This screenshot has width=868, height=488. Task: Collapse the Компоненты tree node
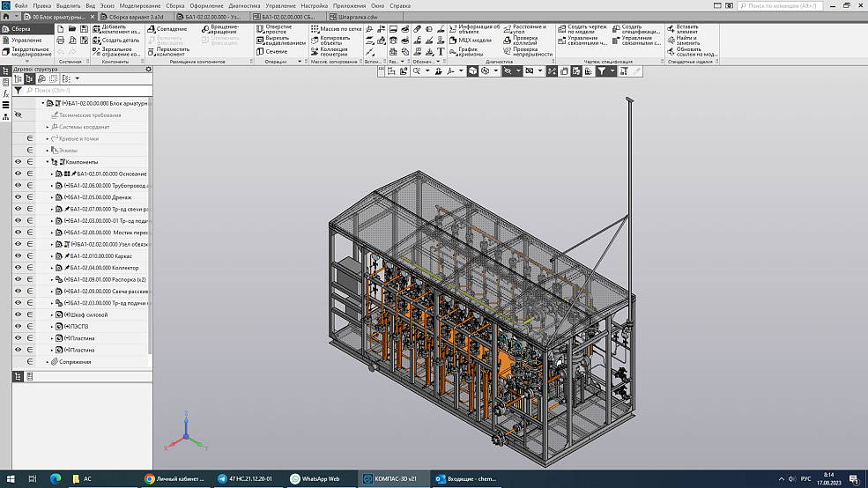point(47,162)
